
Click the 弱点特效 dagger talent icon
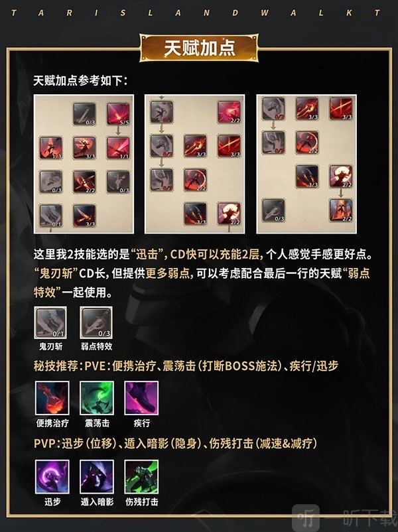[96, 322]
